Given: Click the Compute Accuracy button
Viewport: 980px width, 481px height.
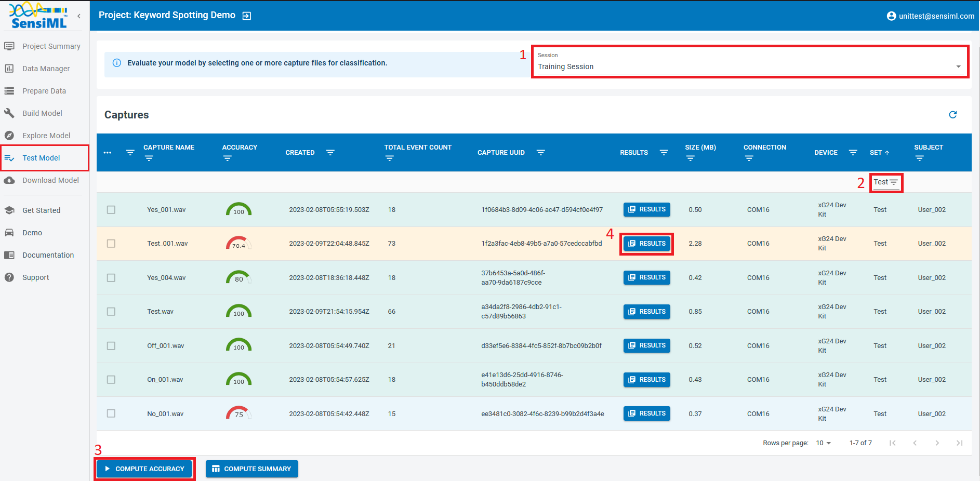Looking at the screenshot, I should [x=144, y=469].
